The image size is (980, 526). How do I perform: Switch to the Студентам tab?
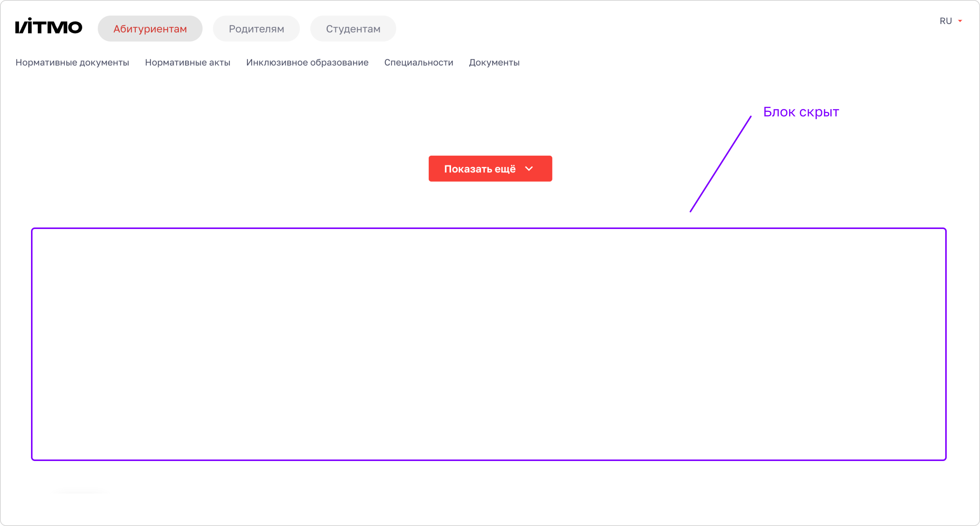(353, 28)
